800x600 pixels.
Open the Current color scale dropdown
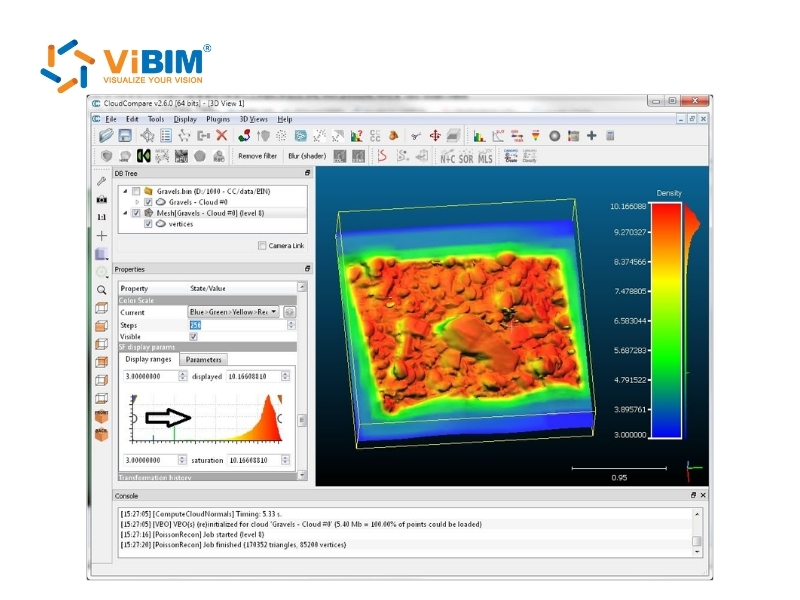click(273, 312)
